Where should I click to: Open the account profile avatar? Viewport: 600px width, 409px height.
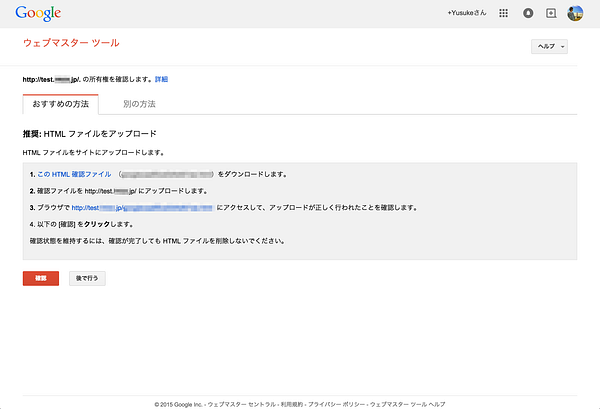pyautogui.click(x=575, y=13)
